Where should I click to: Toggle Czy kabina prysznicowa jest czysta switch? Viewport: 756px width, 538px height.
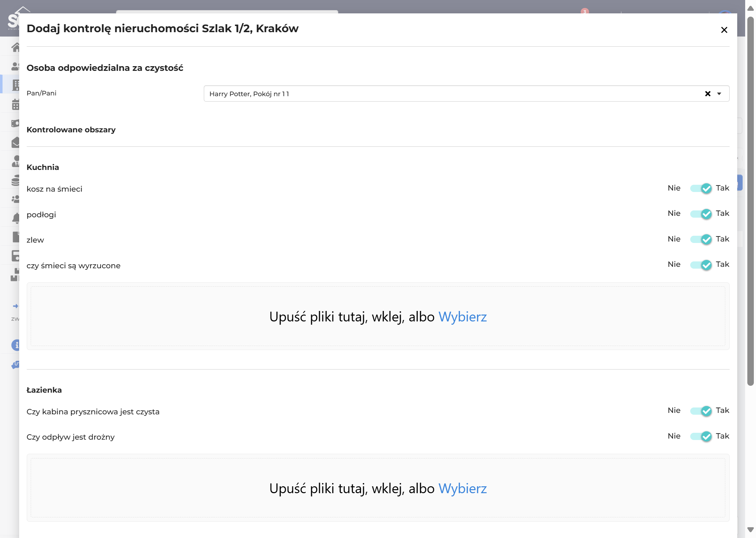[x=701, y=411]
